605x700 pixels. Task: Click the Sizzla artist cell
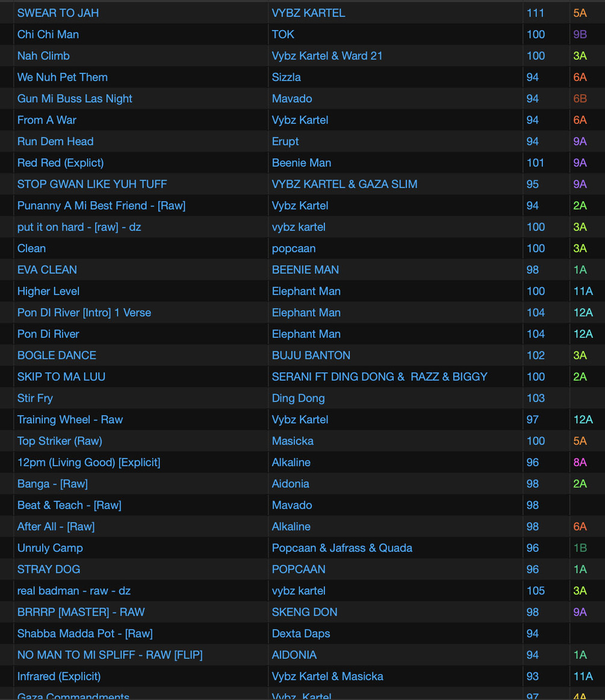coord(287,77)
